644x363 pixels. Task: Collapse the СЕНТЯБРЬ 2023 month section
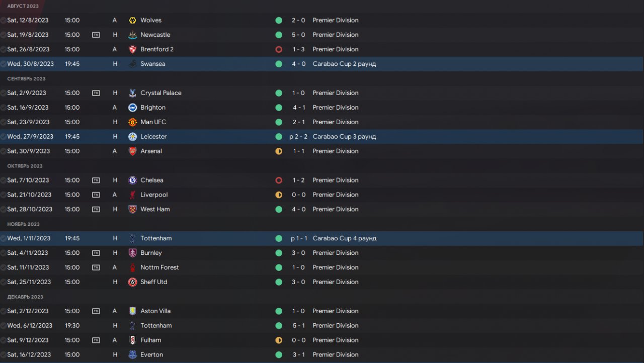(26, 79)
